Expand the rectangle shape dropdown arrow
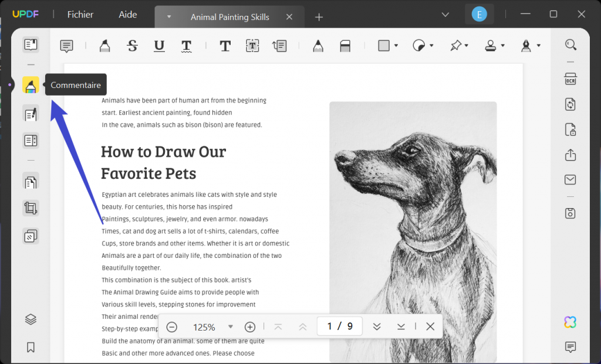 coord(396,46)
